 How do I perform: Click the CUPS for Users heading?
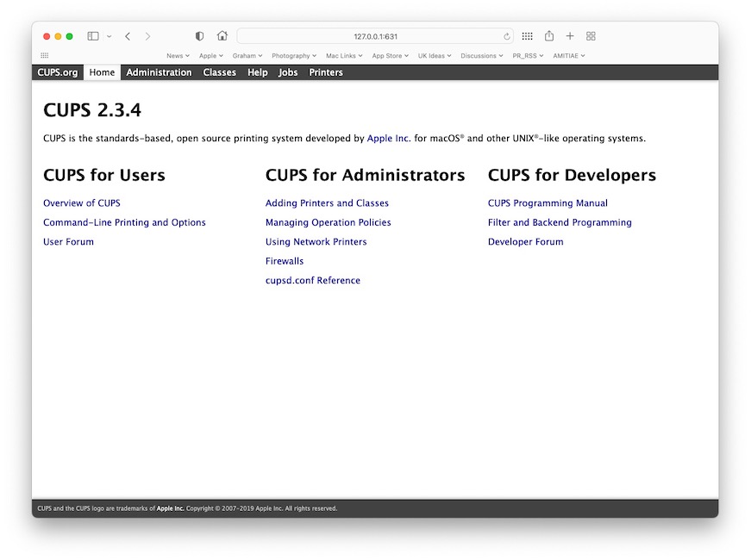tap(104, 175)
